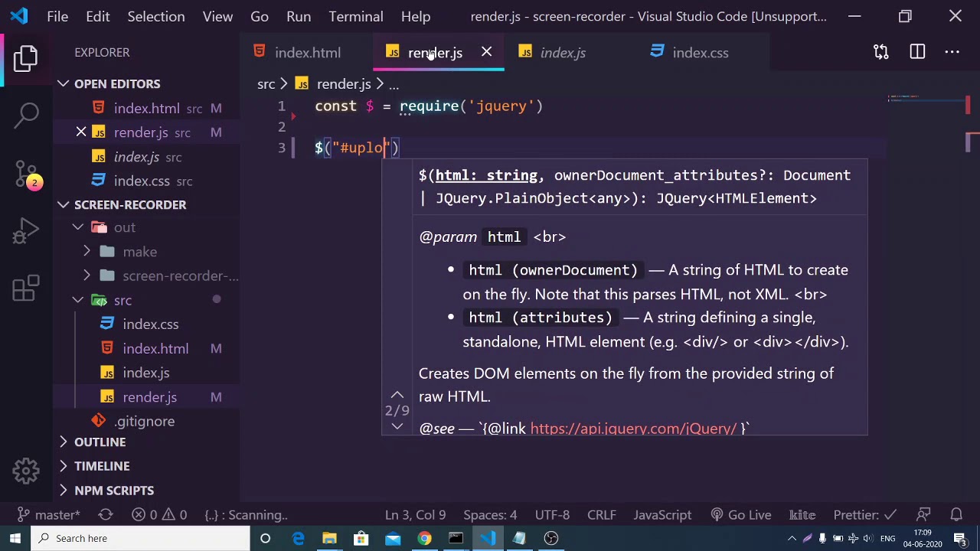The height and width of the screenshot is (551, 980).
Task: Click the notifications bell in status bar
Action: (x=956, y=515)
